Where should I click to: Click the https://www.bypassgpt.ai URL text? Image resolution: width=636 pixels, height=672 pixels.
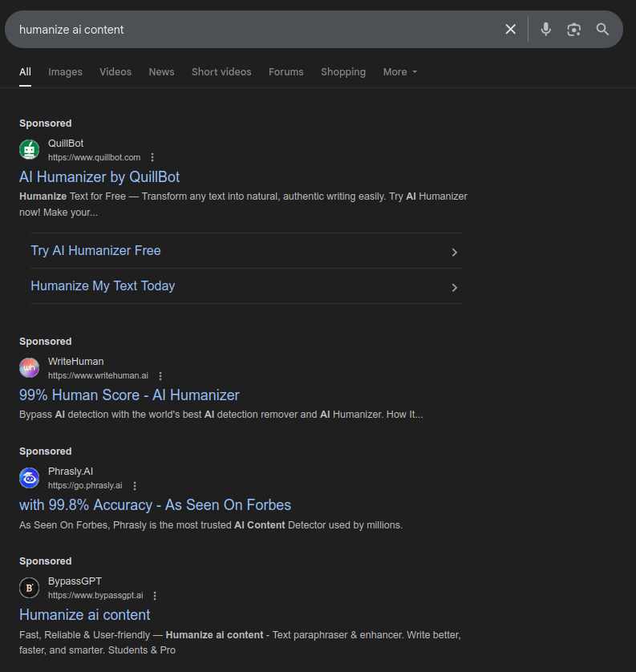95,595
